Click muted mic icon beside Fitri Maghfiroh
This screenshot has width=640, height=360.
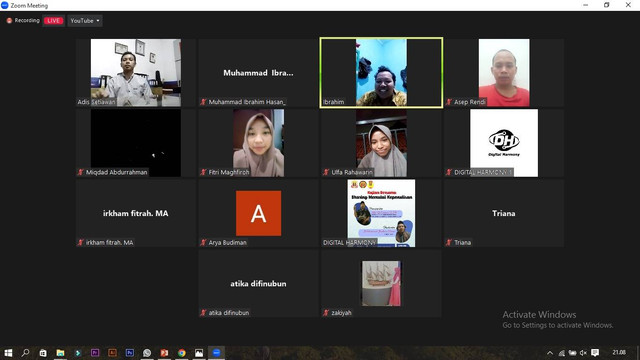[203, 172]
